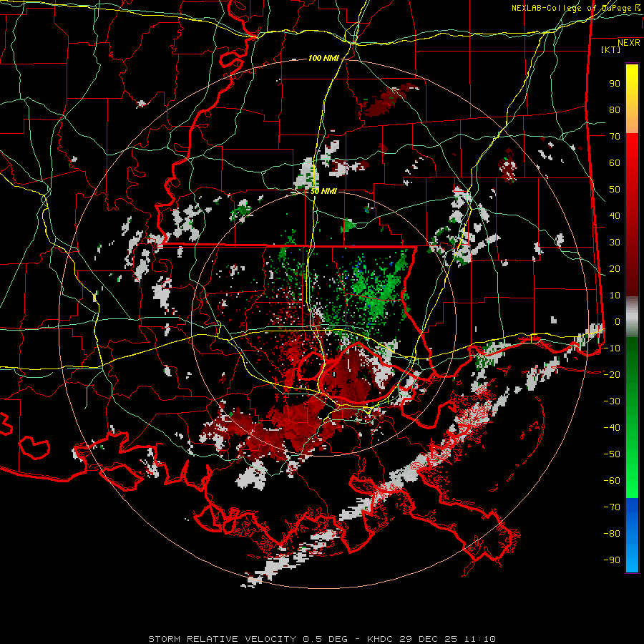Click the 80 value on the velocity scale

615,110
